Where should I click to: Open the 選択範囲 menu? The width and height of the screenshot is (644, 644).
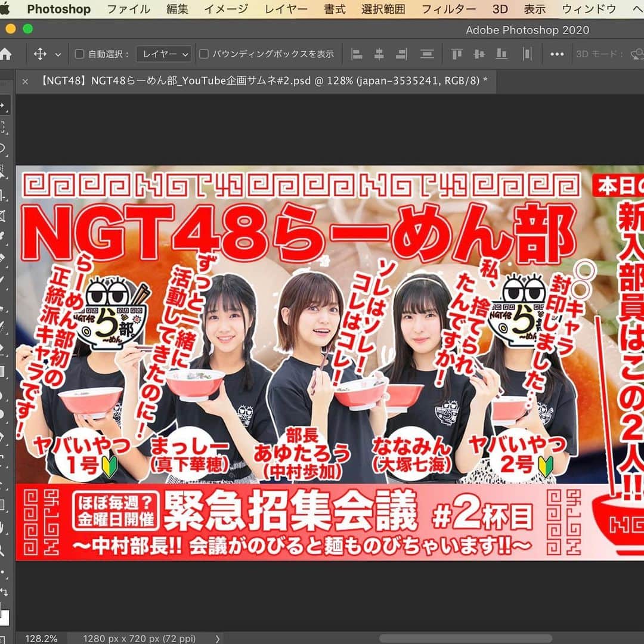pos(383,9)
